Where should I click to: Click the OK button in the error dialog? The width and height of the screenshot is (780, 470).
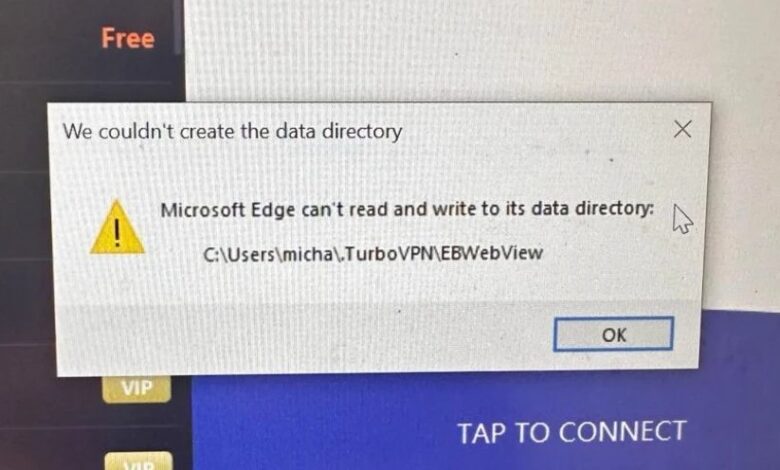point(613,334)
